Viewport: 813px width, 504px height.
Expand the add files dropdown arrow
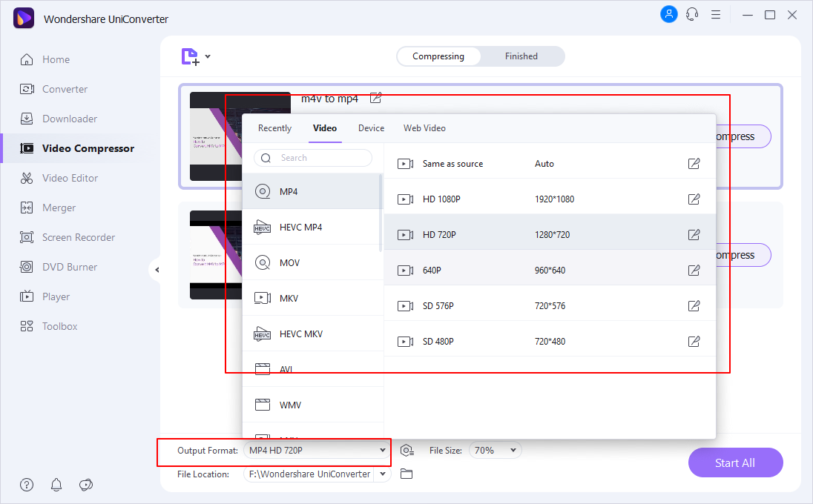208,56
